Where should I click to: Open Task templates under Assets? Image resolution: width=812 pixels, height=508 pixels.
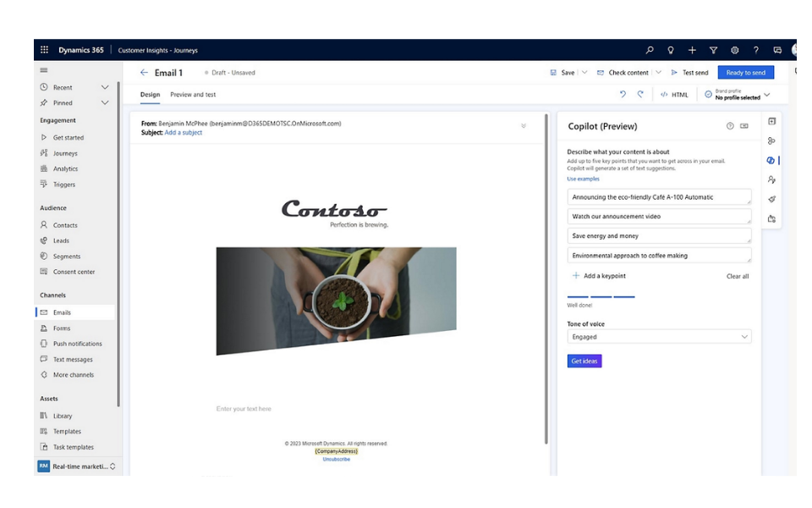tap(75, 447)
